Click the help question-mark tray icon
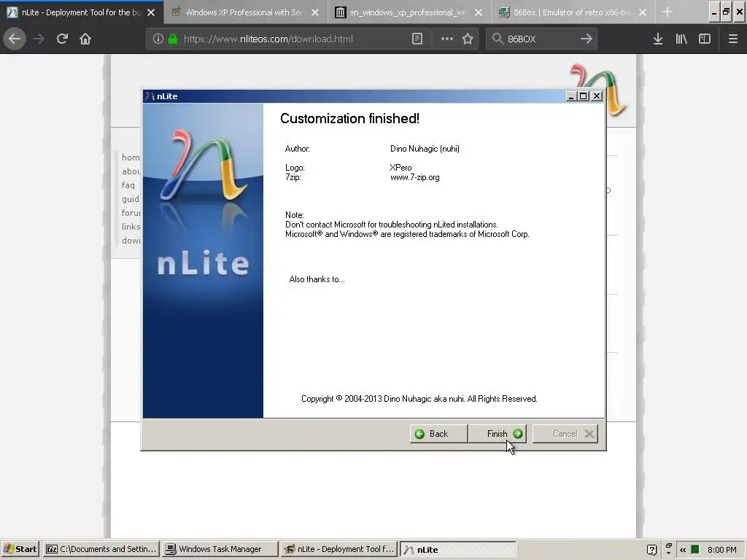The height and width of the screenshot is (560, 747). click(x=651, y=550)
